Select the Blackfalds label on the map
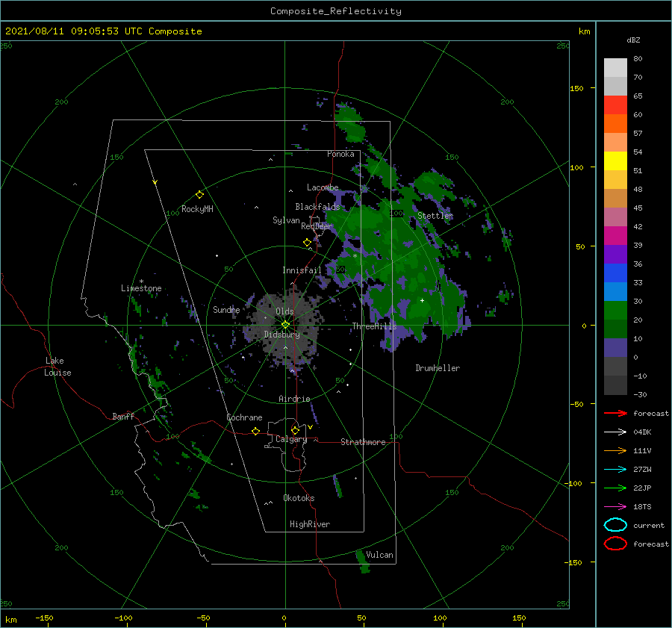Image resolution: width=672 pixels, height=628 pixels. [x=317, y=207]
